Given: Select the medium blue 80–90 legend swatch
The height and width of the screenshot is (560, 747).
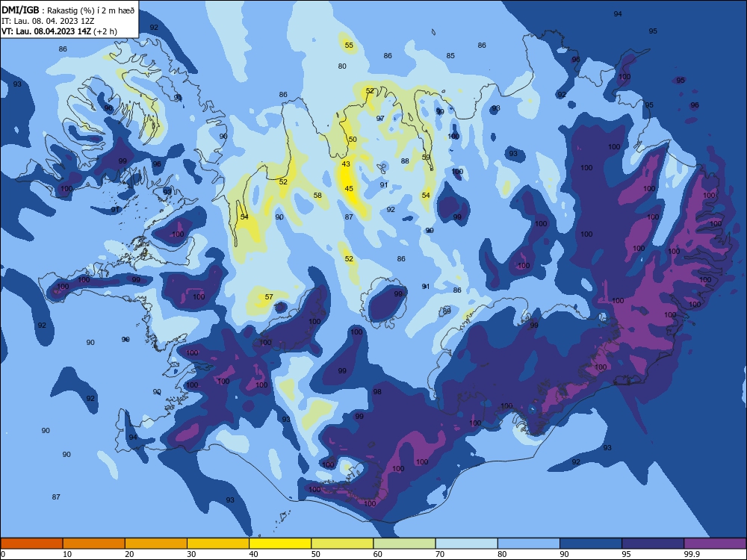Looking at the screenshot, I should [529, 544].
